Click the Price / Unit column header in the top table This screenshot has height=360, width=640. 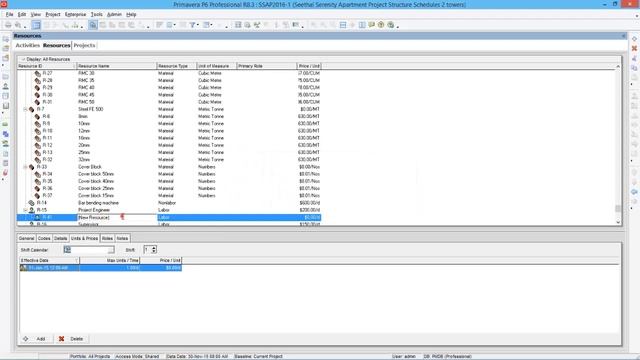[x=309, y=66]
